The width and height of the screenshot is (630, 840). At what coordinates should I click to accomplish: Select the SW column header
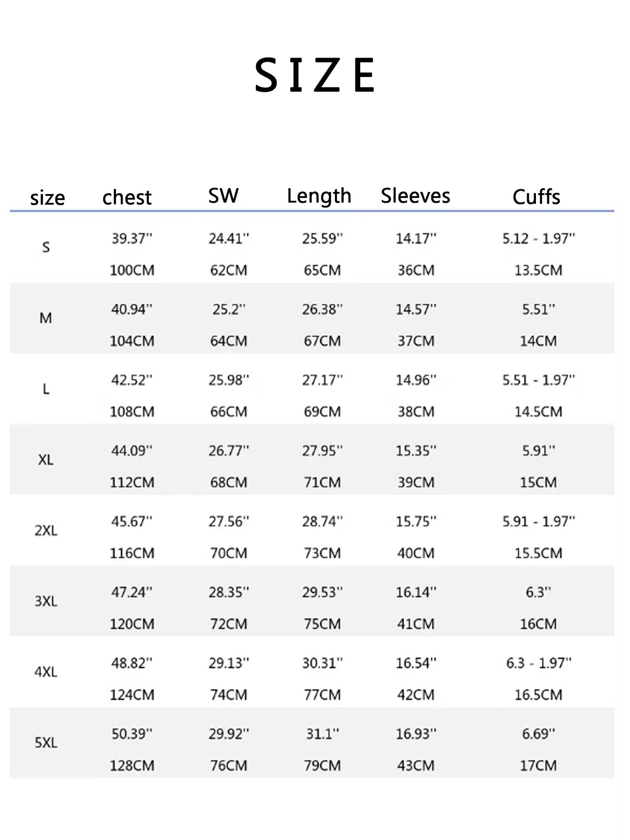[x=223, y=196]
